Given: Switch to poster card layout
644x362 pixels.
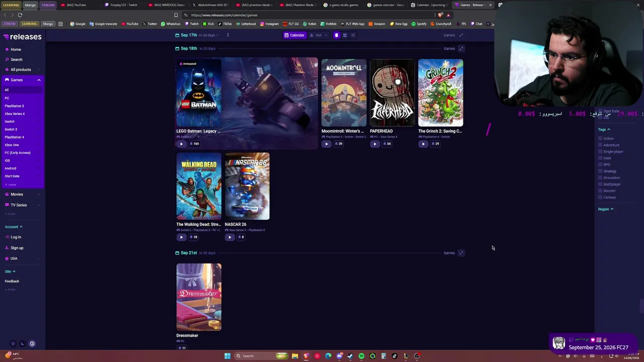Looking at the screenshot, I should (337, 35).
